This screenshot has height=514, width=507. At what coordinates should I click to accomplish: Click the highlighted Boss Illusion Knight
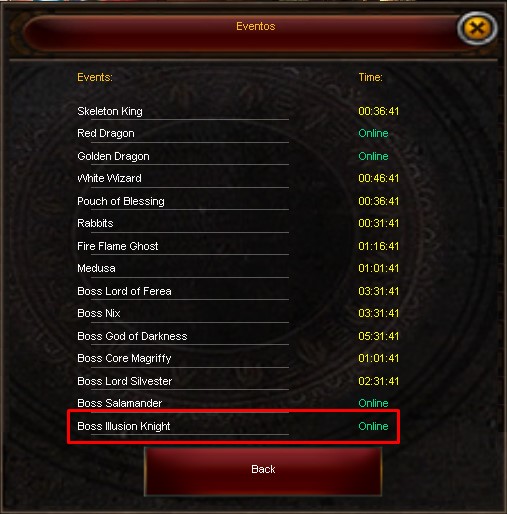click(123, 426)
